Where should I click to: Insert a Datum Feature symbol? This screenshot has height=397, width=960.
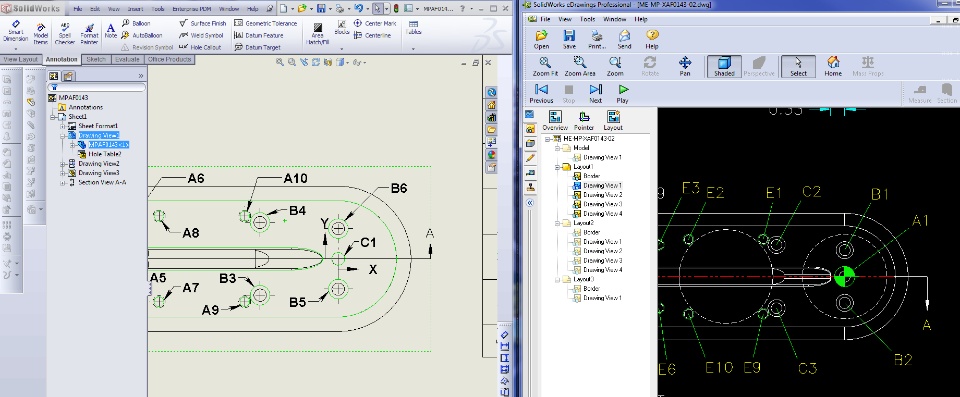click(258, 36)
